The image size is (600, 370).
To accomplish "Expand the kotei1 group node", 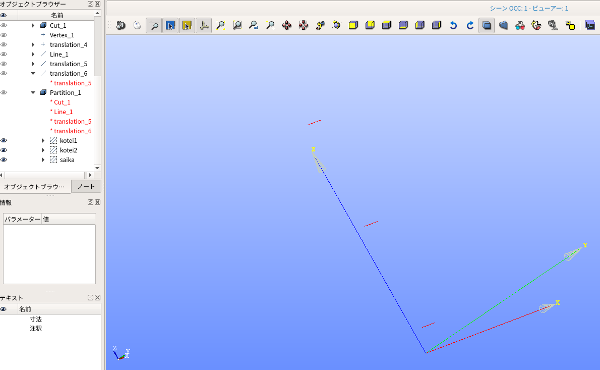I will point(43,140).
